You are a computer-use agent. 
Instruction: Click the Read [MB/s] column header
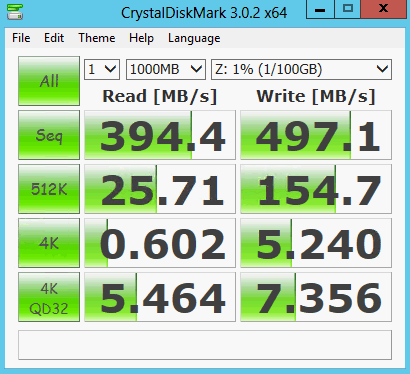[x=160, y=96]
